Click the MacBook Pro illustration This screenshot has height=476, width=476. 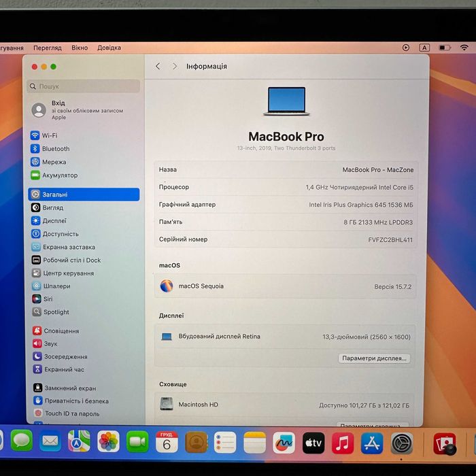click(x=286, y=101)
